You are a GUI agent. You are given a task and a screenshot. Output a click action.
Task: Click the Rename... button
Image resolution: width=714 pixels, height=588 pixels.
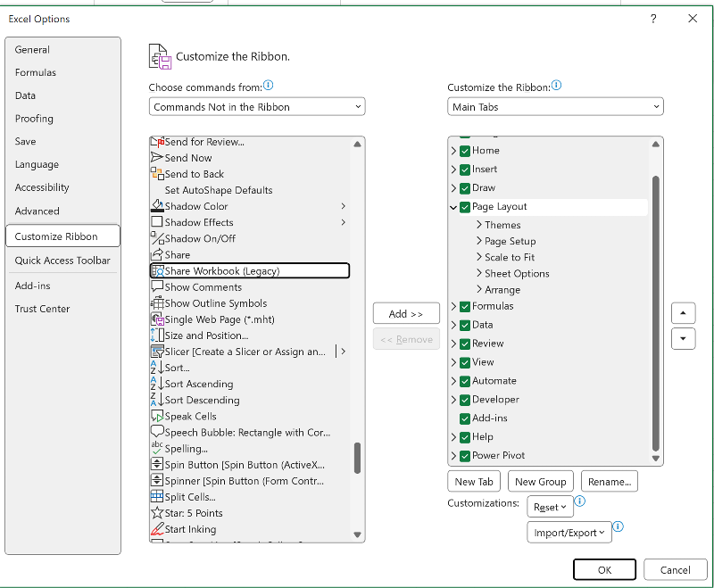610,482
